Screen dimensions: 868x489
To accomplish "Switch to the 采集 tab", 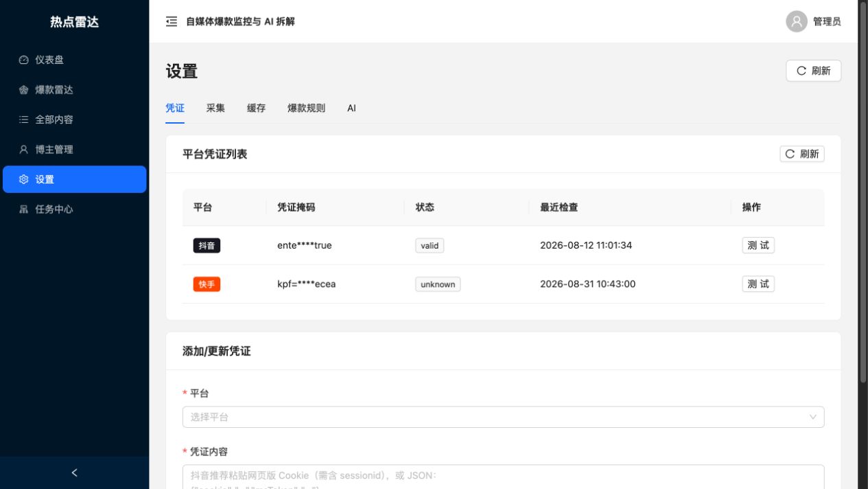I will point(215,108).
